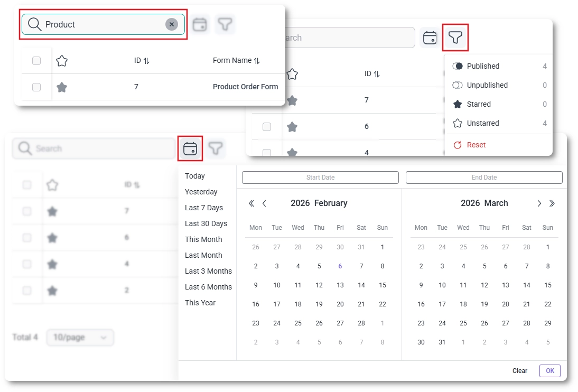The height and width of the screenshot is (392, 578).
Task: Open the filter funnel icon beside search
Action: [x=455, y=38]
